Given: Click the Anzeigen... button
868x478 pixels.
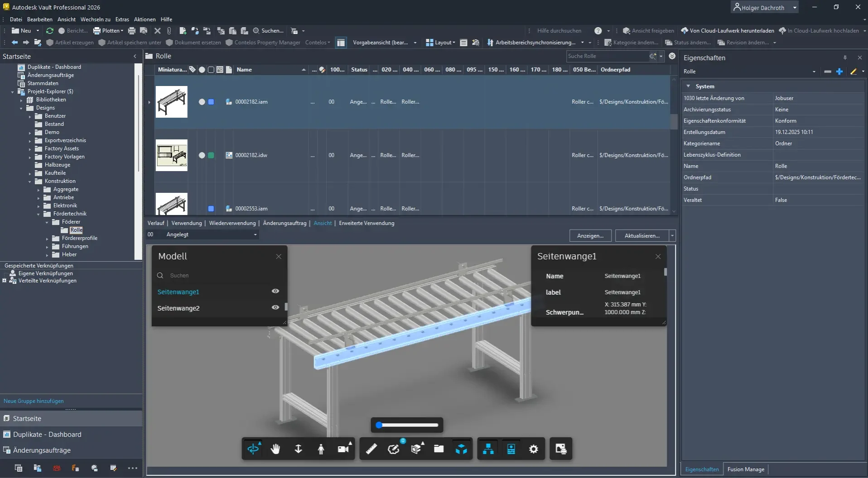Looking at the screenshot, I should click(590, 236).
